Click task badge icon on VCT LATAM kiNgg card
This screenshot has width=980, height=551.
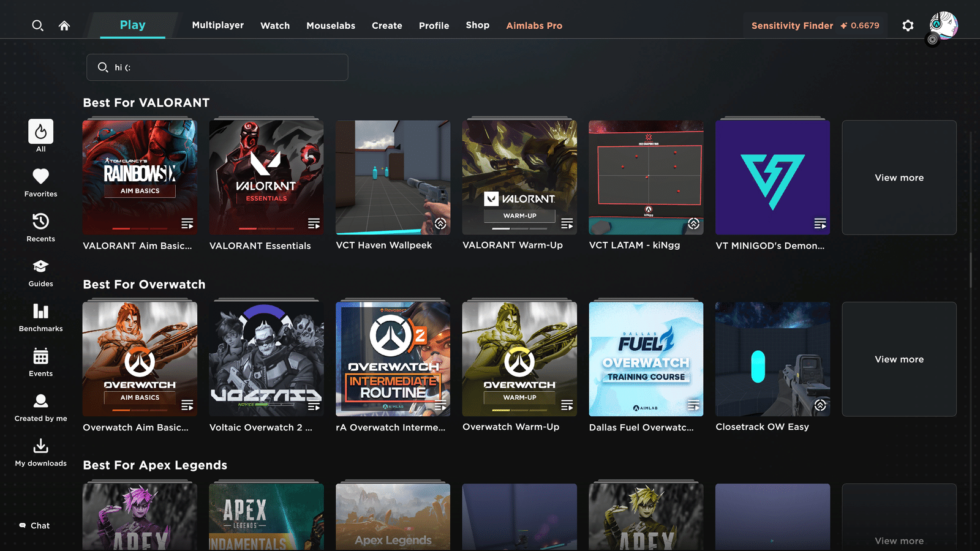click(x=693, y=223)
